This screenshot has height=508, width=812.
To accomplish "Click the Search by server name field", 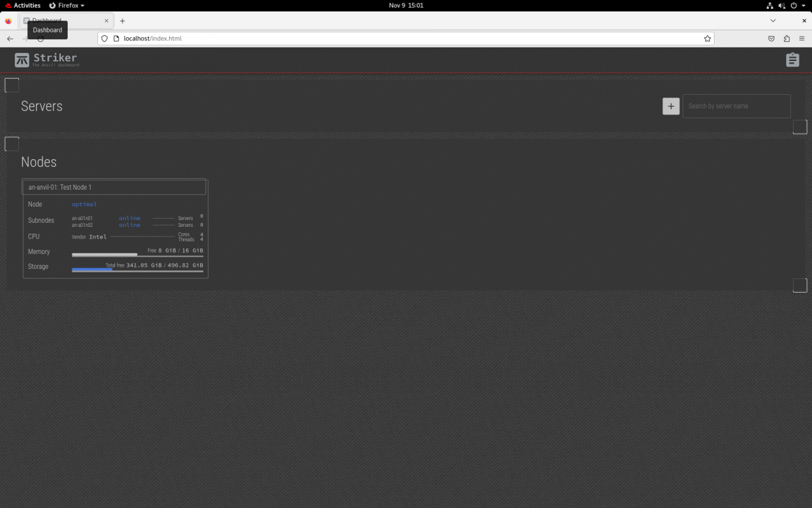I will point(736,106).
